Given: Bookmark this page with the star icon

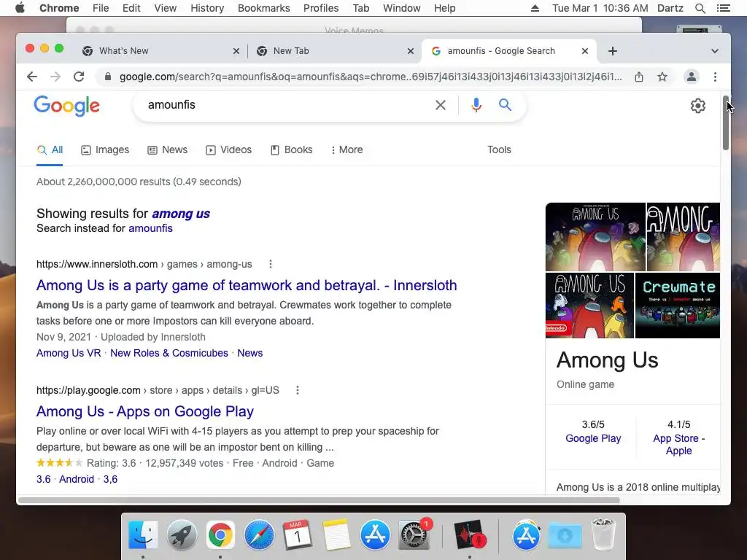Looking at the screenshot, I should (662, 77).
